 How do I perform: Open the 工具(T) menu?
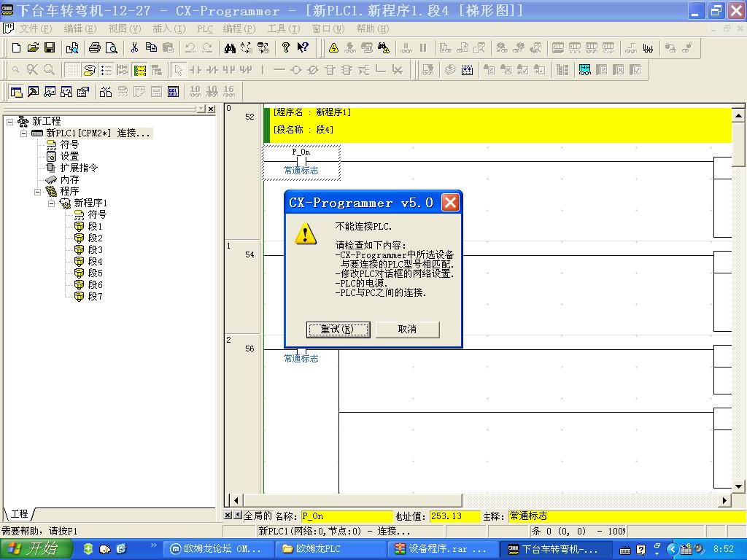coord(284,28)
